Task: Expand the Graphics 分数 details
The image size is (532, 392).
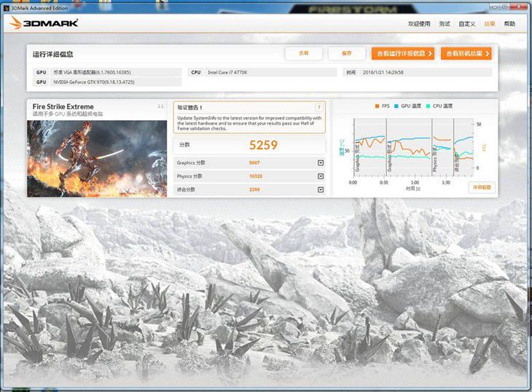Action: point(321,163)
